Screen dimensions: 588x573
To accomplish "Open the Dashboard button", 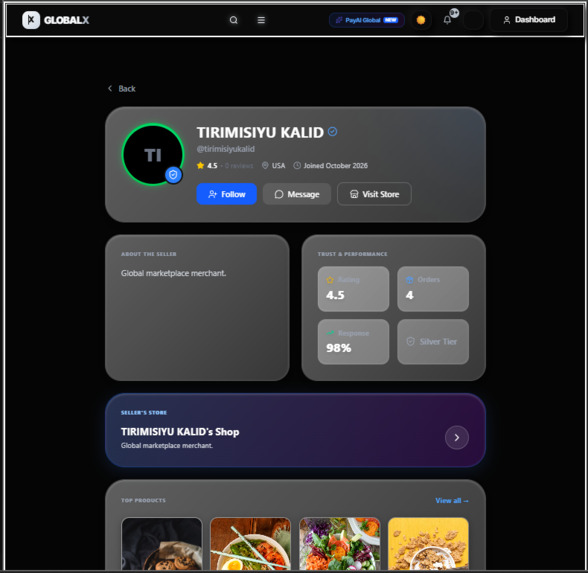I will (529, 20).
